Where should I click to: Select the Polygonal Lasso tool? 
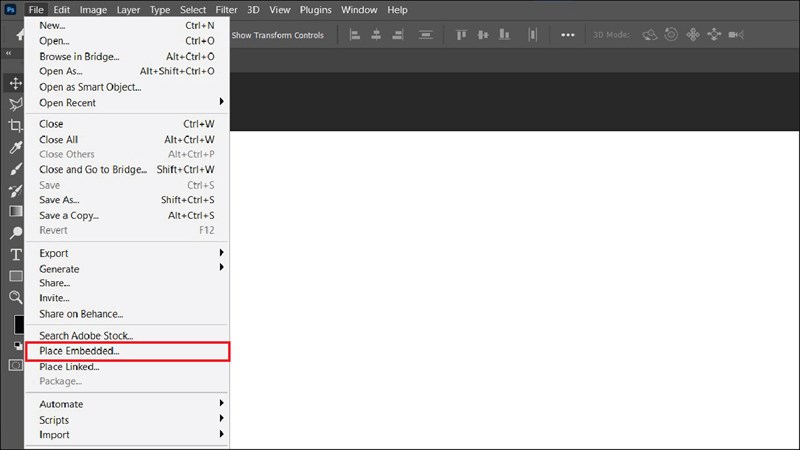point(15,104)
